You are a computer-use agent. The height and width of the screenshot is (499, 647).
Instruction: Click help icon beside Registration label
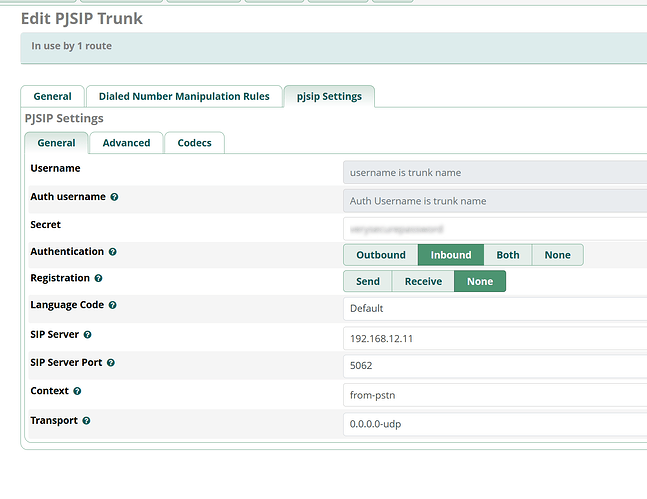pyautogui.click(x=98, y=279)
